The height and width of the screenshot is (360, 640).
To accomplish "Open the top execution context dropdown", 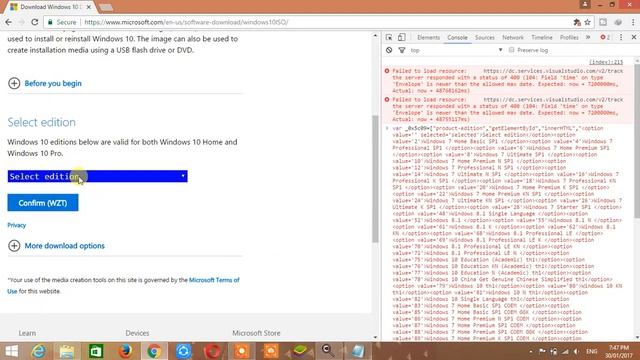I will [456, 50].
